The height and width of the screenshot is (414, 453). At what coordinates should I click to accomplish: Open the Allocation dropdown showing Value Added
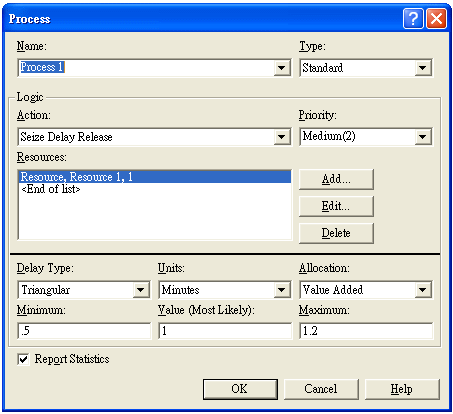(x=423, y=290)
